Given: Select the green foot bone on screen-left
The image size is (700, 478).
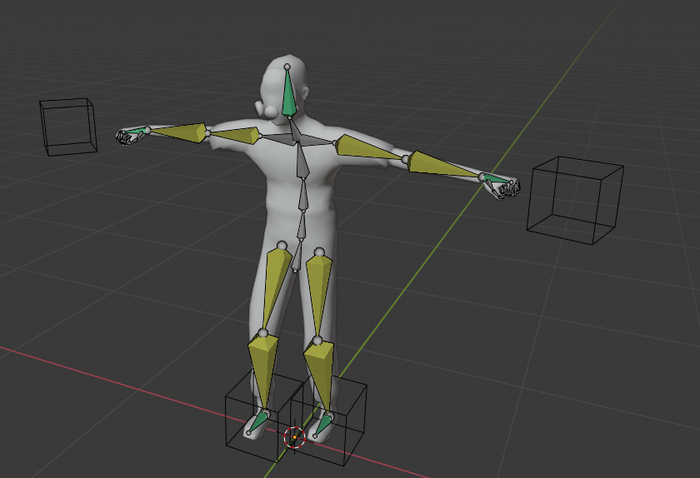Looking at the screenshot, I should point(259,421).
